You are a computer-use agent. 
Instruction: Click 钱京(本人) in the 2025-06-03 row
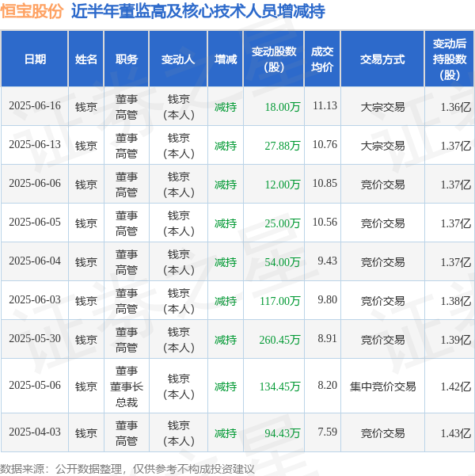(178, 301)
